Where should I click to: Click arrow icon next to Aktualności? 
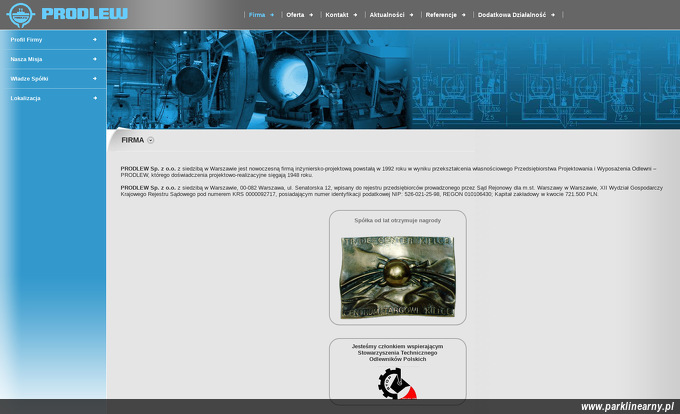(411, 15)
